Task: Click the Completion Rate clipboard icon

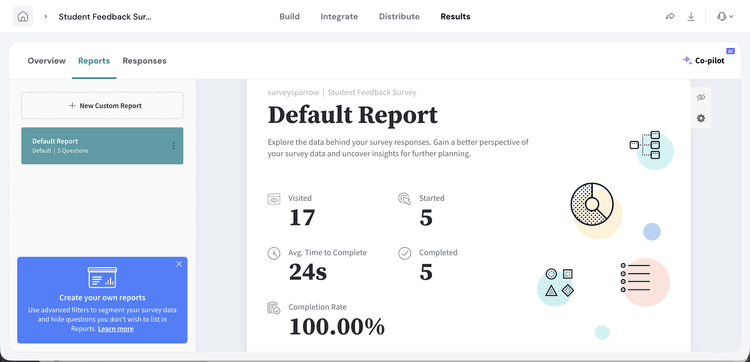Action: (x=274, y=308)
